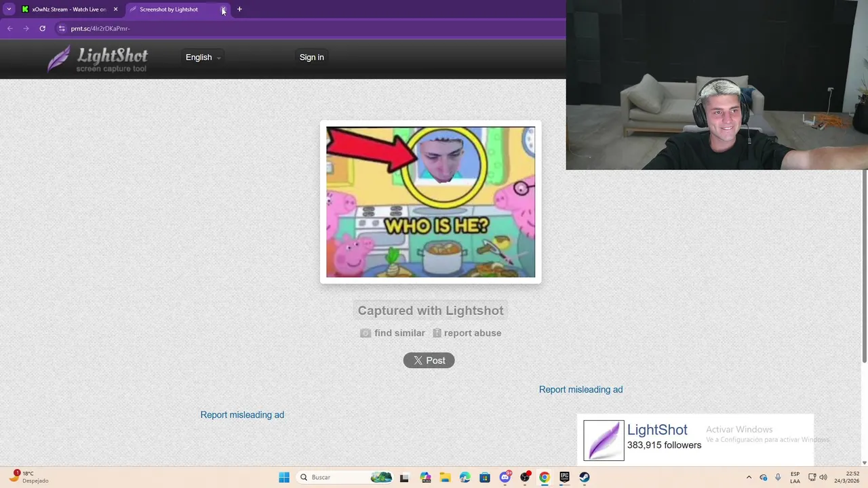Show hidden system tray icons

(x=749, y=477)
